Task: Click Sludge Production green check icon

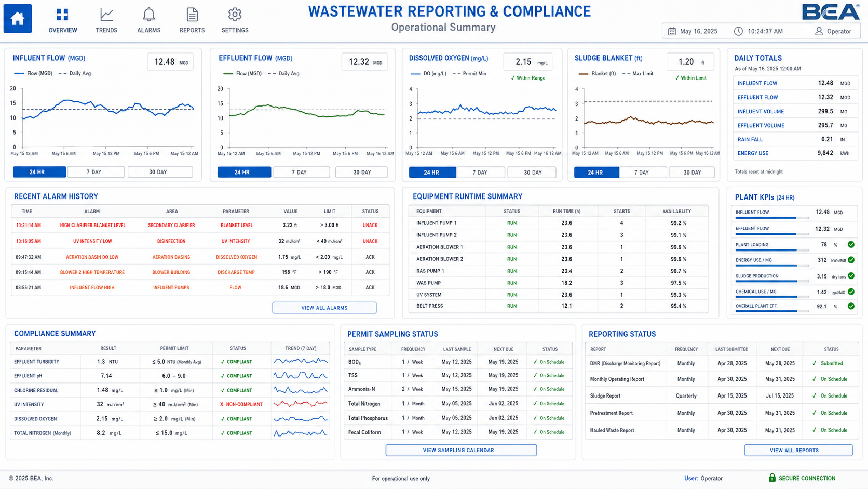Action: point(851,276)
